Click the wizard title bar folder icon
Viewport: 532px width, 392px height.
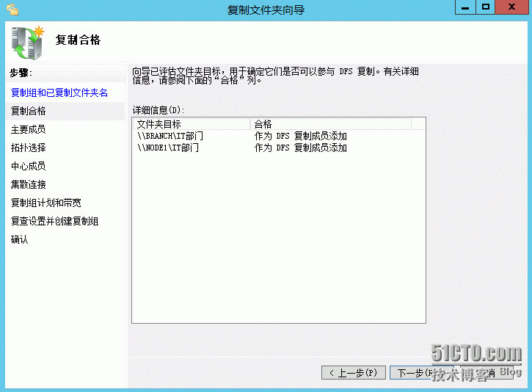pos(12,9)
